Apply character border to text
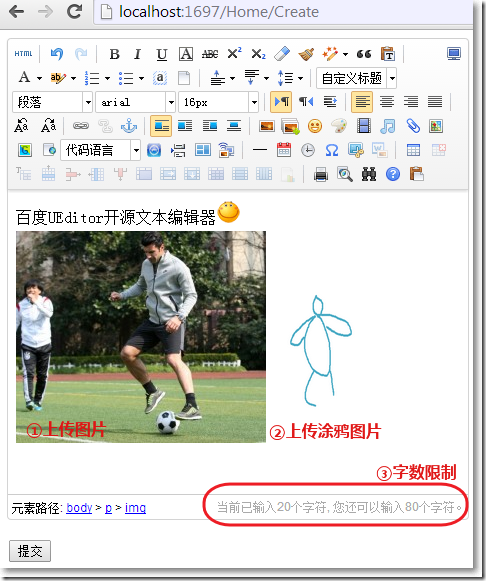 point(186,54)
